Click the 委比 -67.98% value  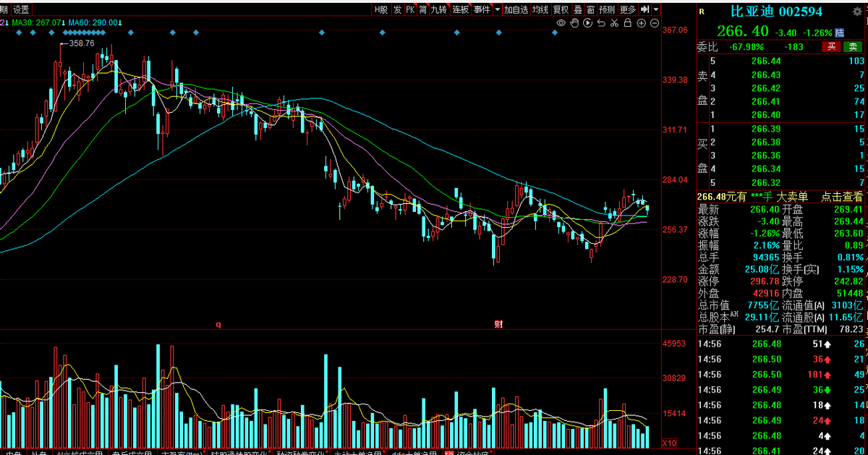[x=746, y=47]
